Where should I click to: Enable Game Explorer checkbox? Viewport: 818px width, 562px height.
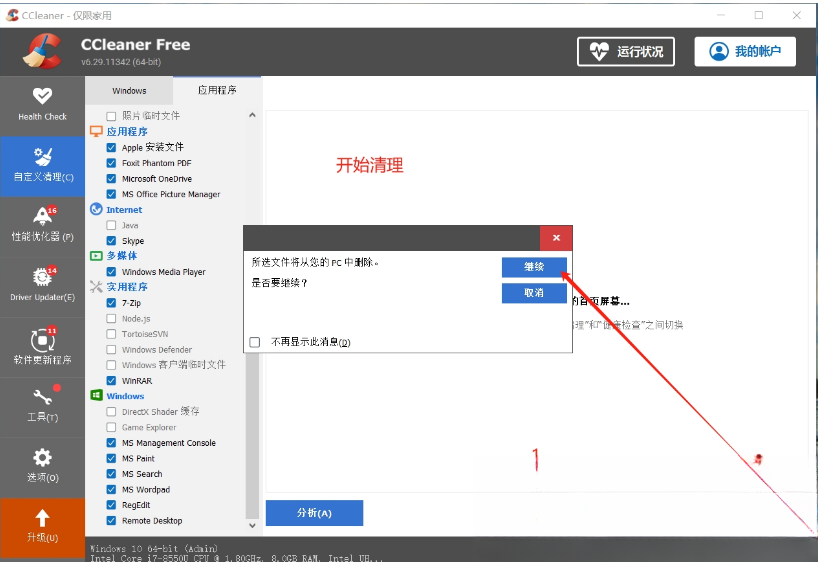tap(111, 427)
